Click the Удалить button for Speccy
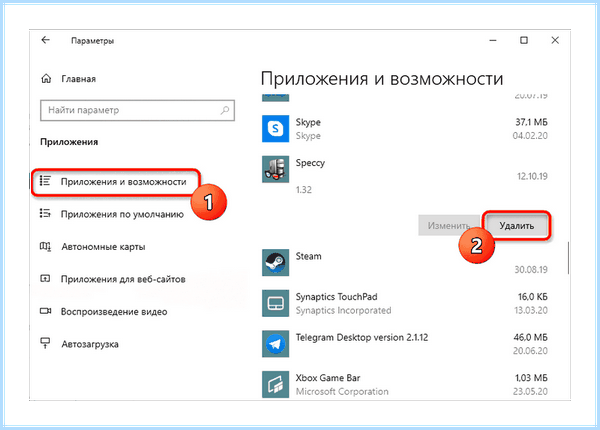 (517, 226)
